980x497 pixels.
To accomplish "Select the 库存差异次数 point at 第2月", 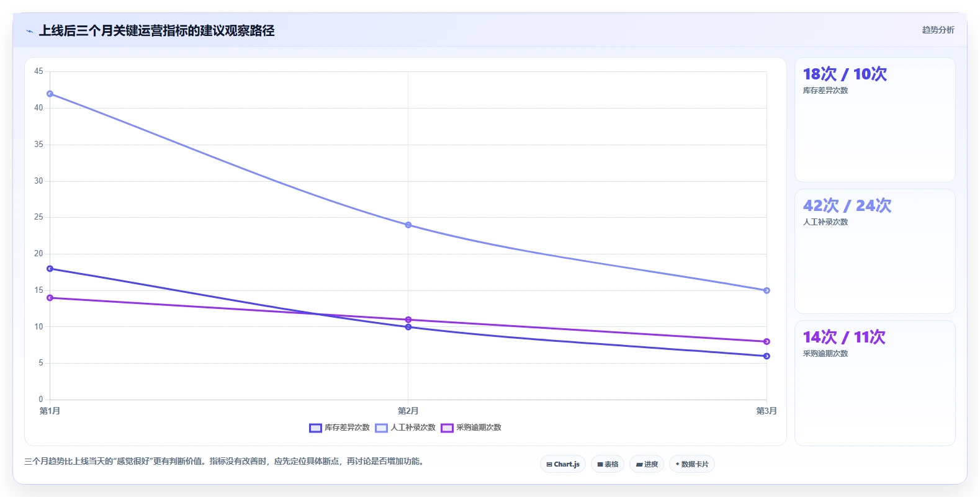I will point(408,327).
